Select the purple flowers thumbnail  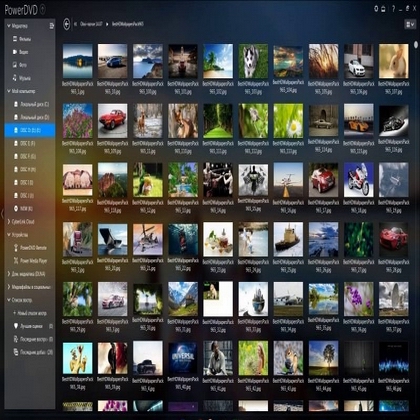pos(358,299)
